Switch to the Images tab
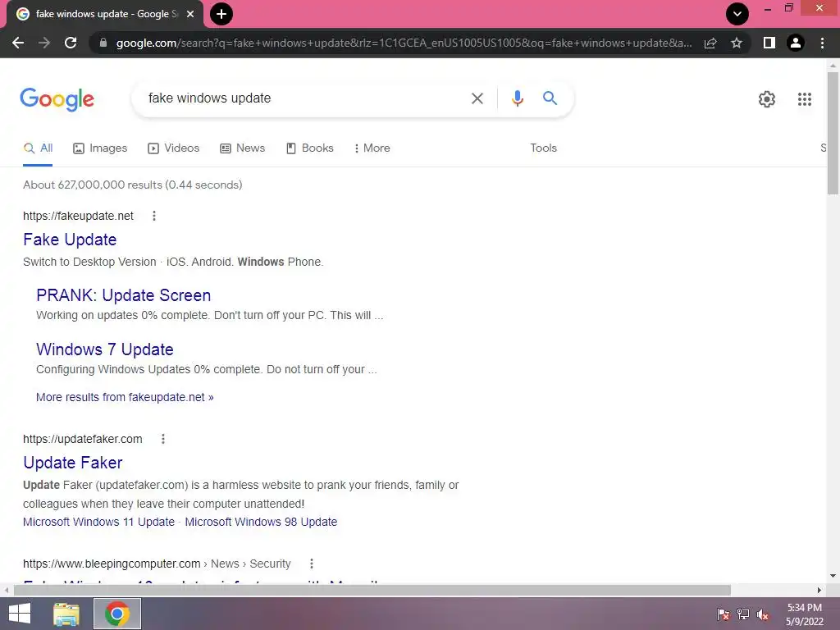 click(100, 148)
